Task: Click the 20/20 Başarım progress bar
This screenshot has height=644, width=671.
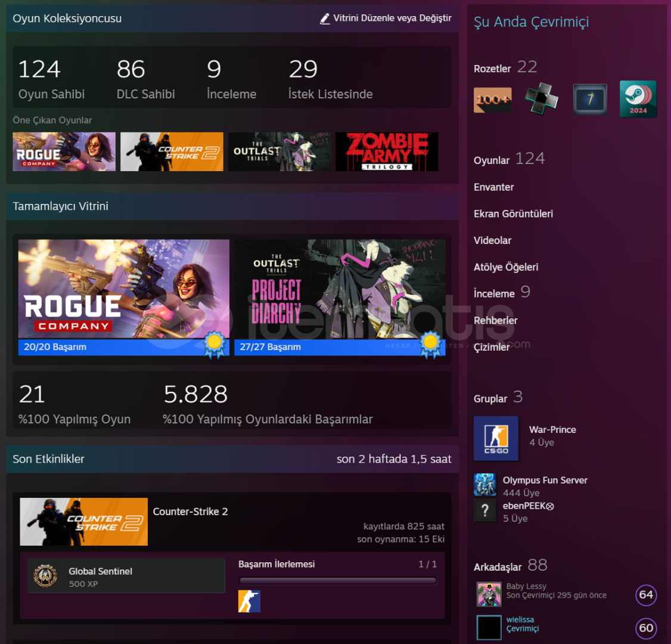Action: (x=124, y=347)
